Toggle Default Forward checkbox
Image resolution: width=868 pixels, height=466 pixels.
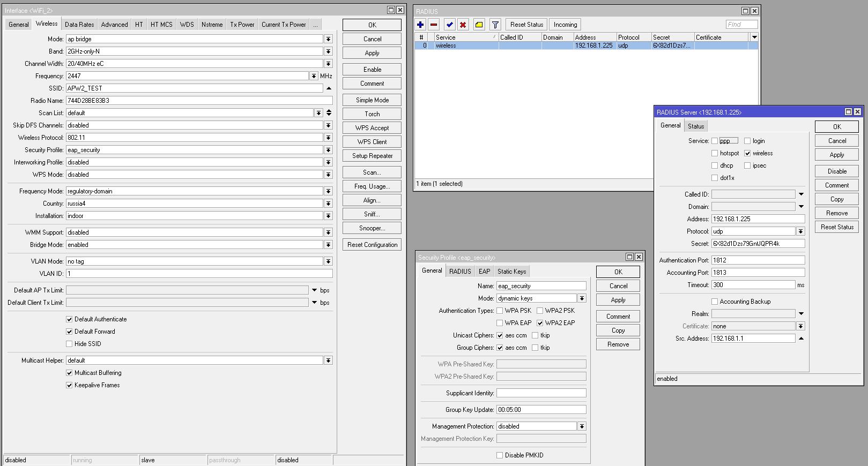69,332
